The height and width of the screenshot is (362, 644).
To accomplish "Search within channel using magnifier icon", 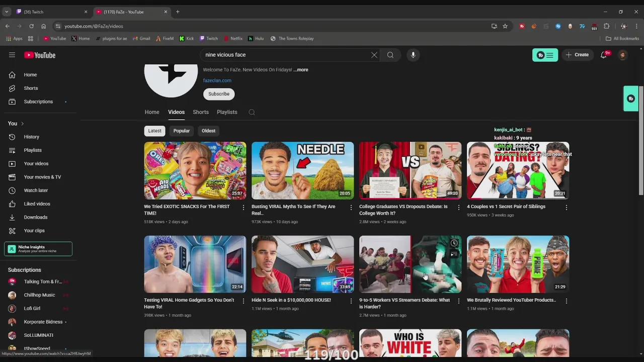I will click(252, 112).
